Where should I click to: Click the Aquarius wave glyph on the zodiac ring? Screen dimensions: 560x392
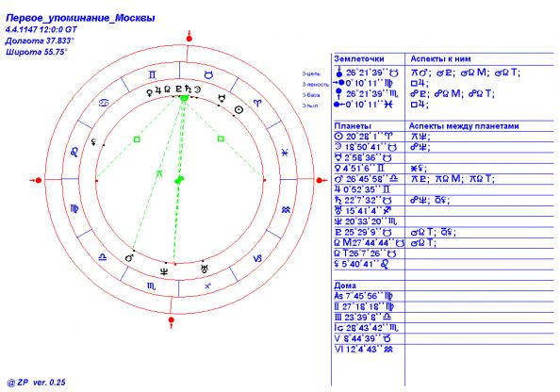click(x=287, y=210)
